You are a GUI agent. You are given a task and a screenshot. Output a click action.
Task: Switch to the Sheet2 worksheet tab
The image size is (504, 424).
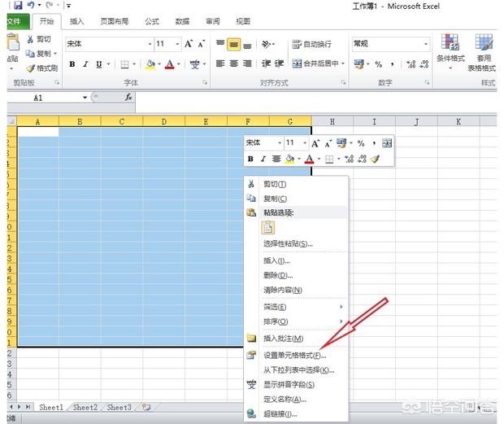[x=85, y=407]
